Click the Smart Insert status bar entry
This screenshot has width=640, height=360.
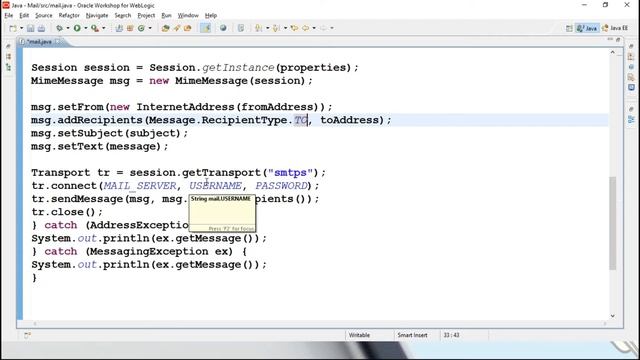[x=412, y=335]
